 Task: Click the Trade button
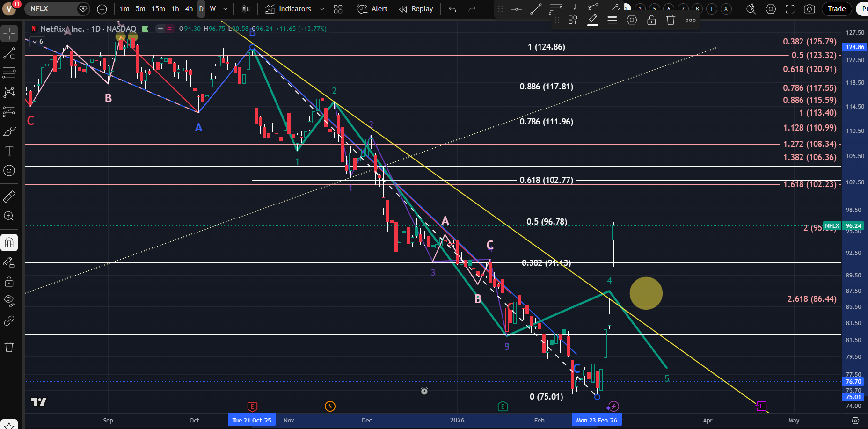click(836, 9)
